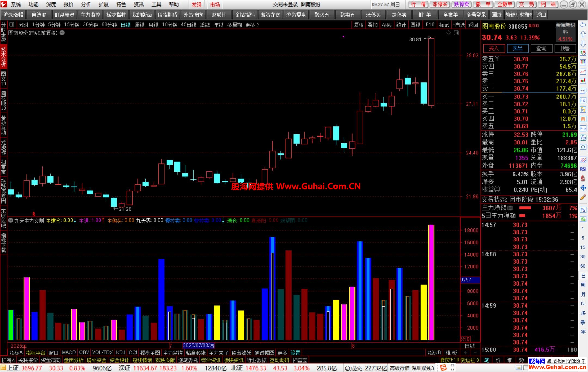Click the diamond icon at chart top right

point(448,33)
